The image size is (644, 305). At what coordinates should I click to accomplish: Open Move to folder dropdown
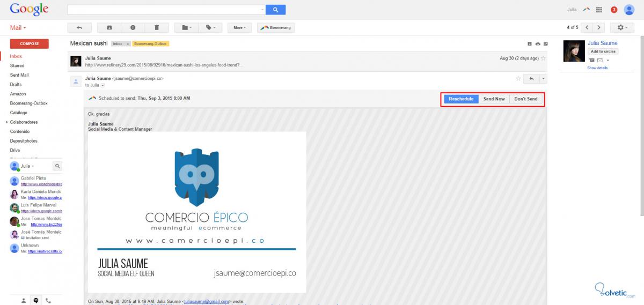click(186, 27)
